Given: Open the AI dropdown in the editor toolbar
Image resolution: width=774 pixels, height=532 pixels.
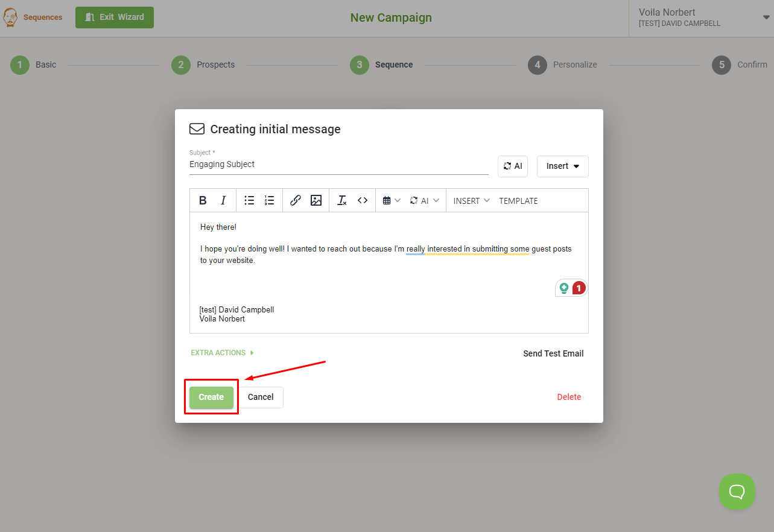Looking at the screenshot, I should [x=425, y=200].
